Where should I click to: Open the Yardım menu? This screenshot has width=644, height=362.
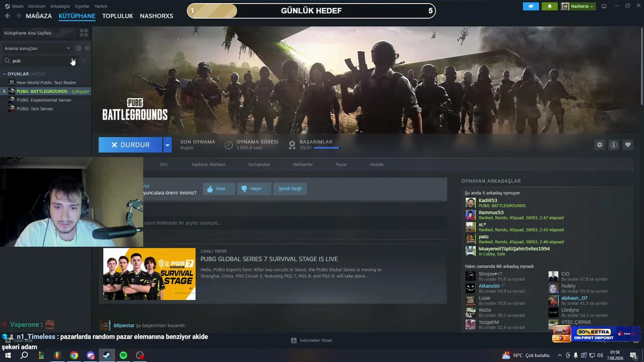(x=101, y=6)
